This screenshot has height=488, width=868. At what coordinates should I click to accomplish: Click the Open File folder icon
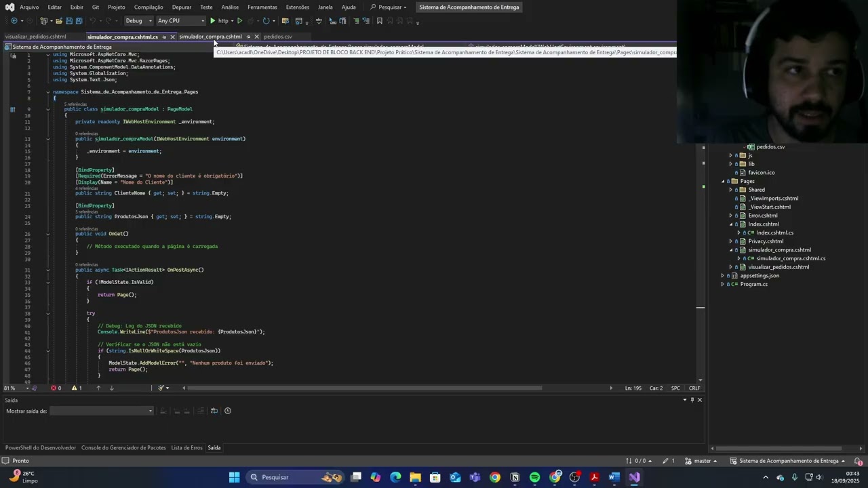(x=59, y=21)
